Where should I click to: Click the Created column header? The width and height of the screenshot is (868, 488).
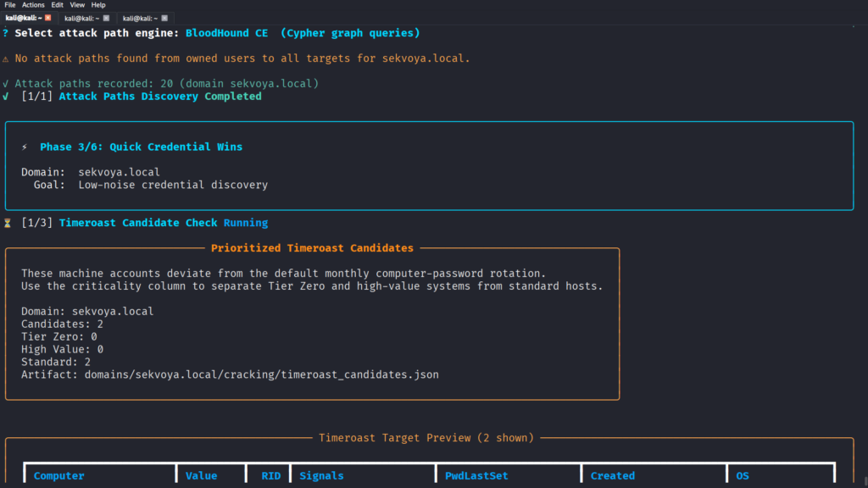pos(612,476)
